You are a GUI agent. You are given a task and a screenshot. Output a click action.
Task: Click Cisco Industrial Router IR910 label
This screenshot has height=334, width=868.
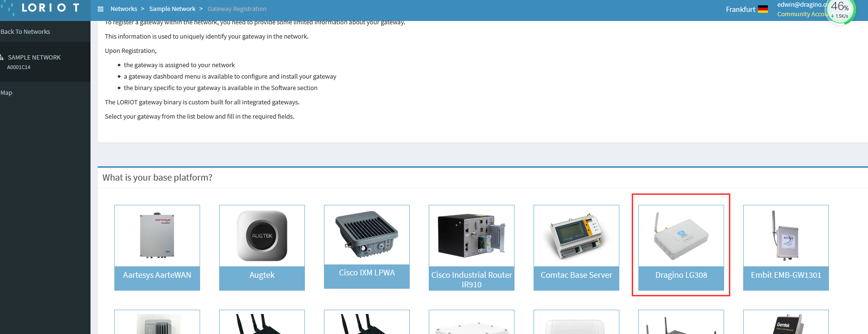point(472,280)
